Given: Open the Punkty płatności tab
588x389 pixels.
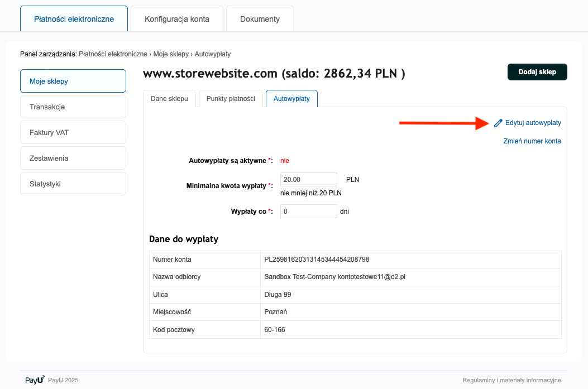Looking at the screenshot, I should tap(231, 98).
